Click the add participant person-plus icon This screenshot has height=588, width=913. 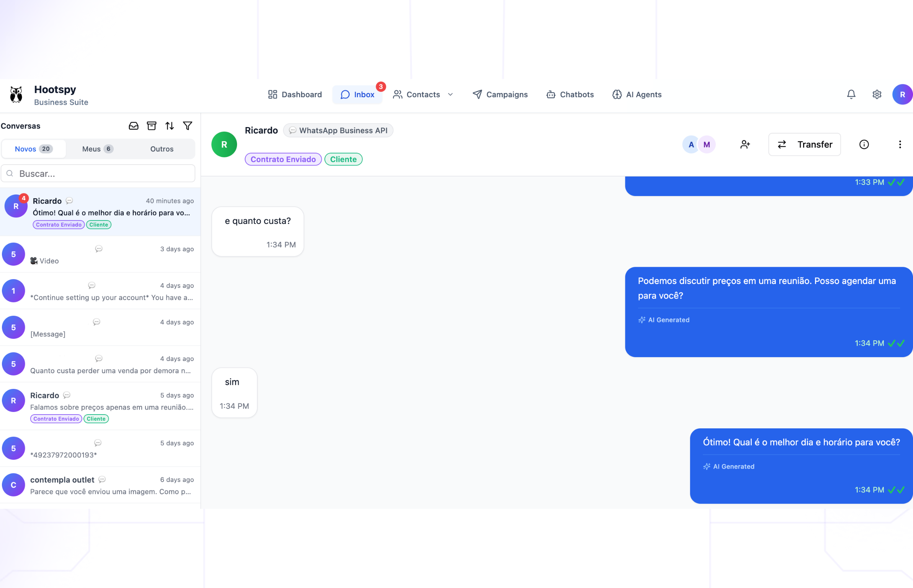click(745, 144)
